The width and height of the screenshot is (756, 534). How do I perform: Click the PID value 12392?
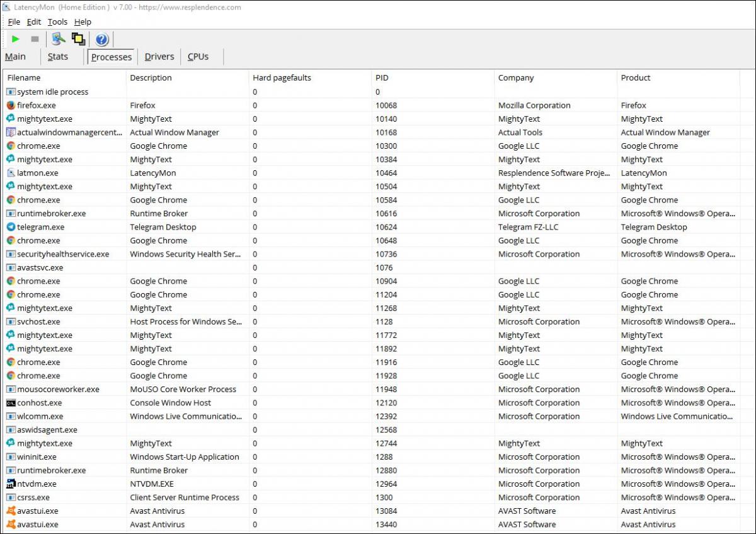click(x=386, y=416)
